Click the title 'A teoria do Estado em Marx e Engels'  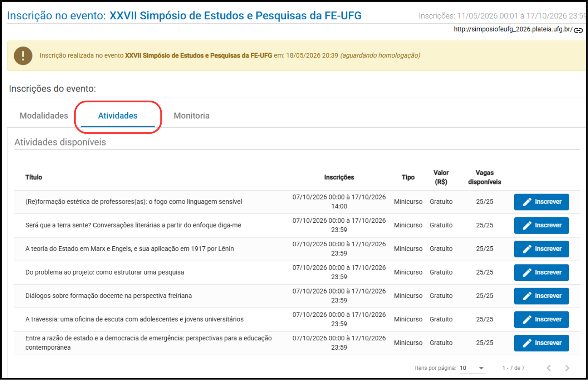130,249
